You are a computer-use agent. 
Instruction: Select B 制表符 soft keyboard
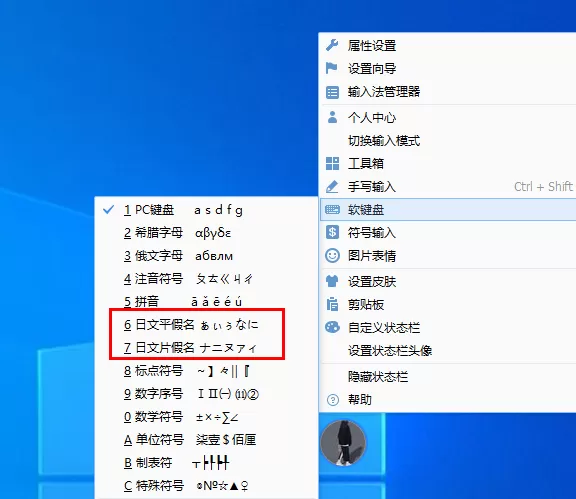point(206,463)
